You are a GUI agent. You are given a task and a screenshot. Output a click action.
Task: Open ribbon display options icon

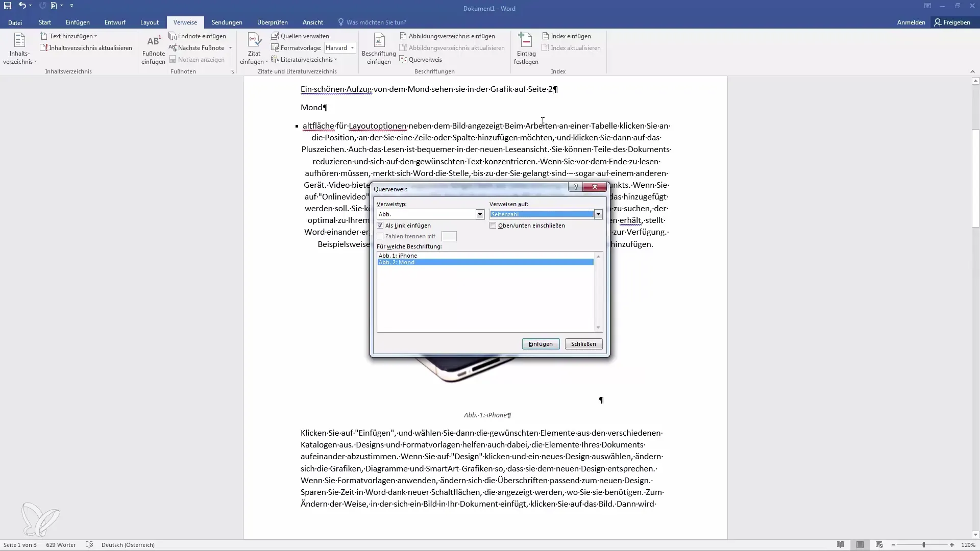927,6
